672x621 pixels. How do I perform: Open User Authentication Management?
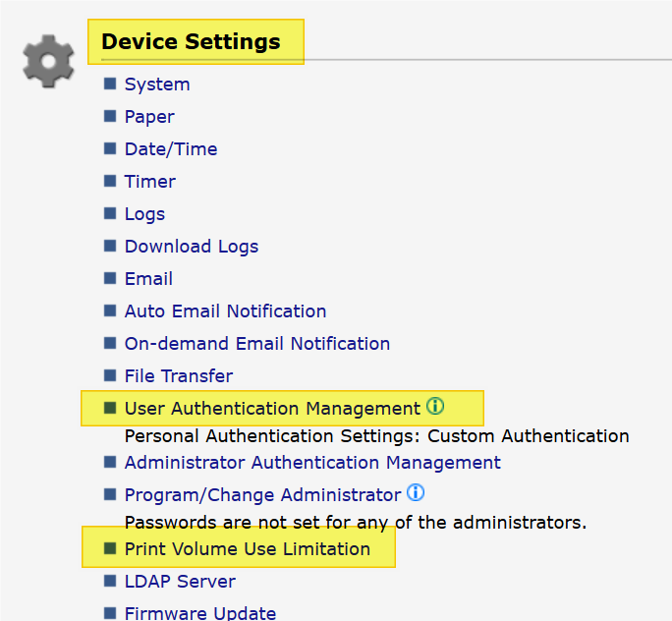(x=272, y=409)
